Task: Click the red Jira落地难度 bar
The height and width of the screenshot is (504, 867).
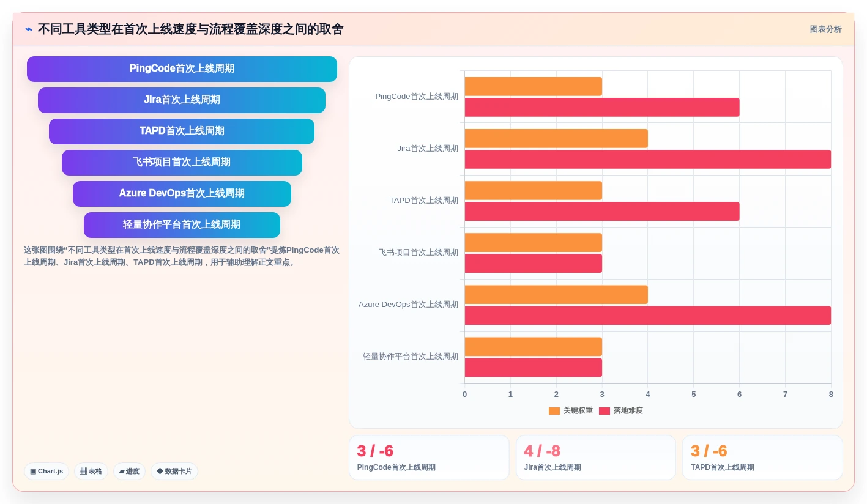Action: click(x=648, y=159)
